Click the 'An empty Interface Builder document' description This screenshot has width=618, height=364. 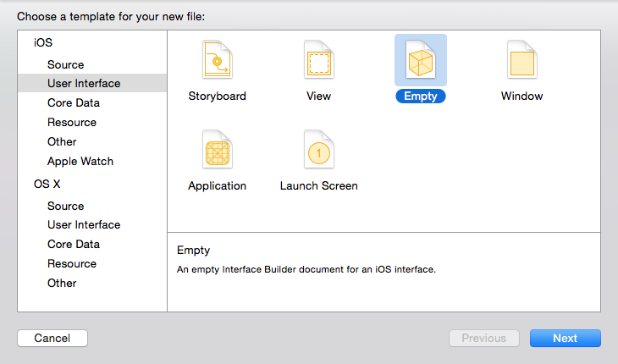point(306,269)
